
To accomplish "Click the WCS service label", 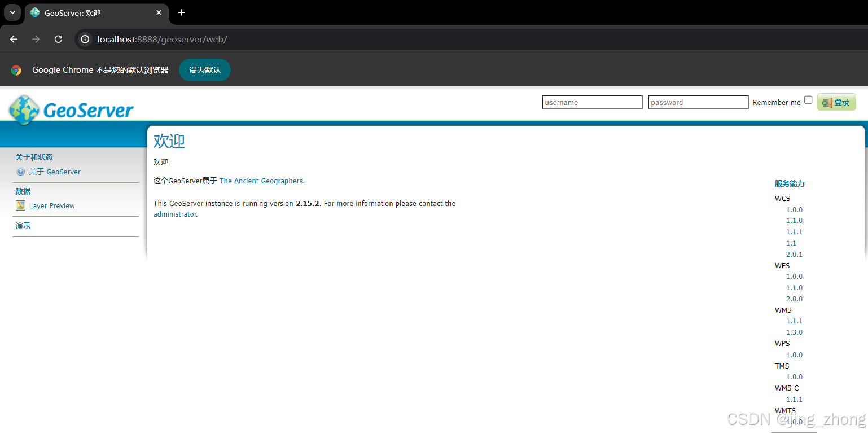I will tap(782, 199).
